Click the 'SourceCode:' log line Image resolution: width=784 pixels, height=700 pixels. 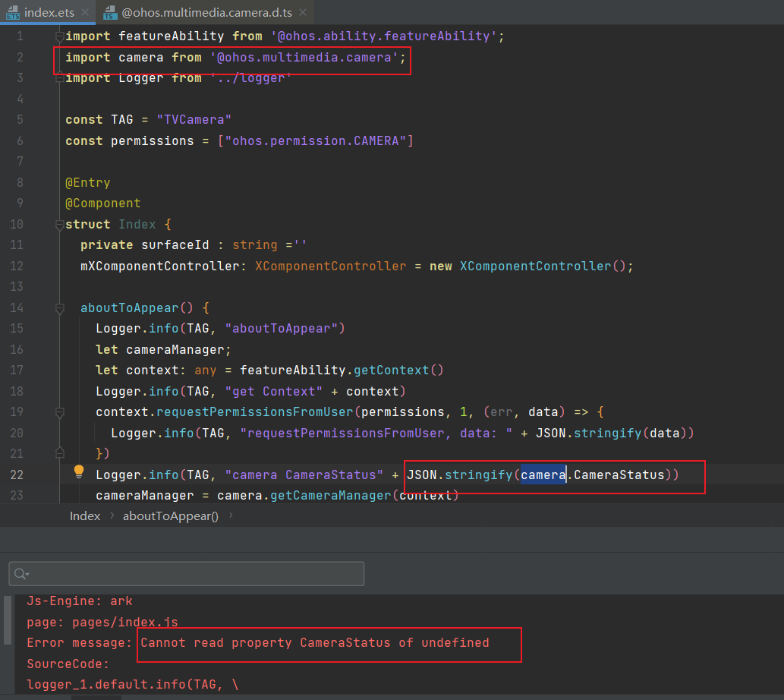(x=68, y=664)
